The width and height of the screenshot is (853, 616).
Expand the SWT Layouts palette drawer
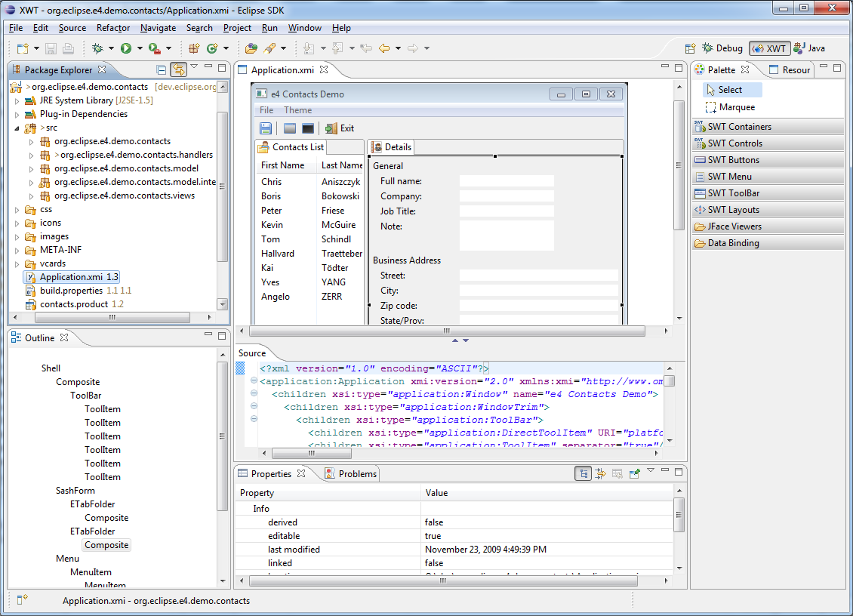[x=768, y=210]
